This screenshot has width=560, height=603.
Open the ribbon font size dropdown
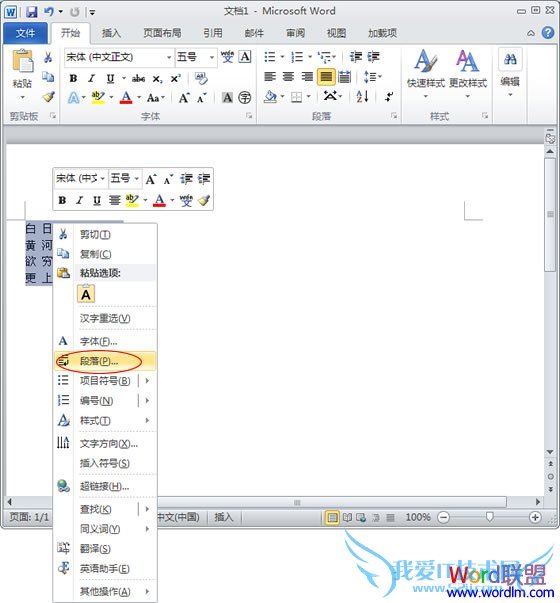[212, 57]
